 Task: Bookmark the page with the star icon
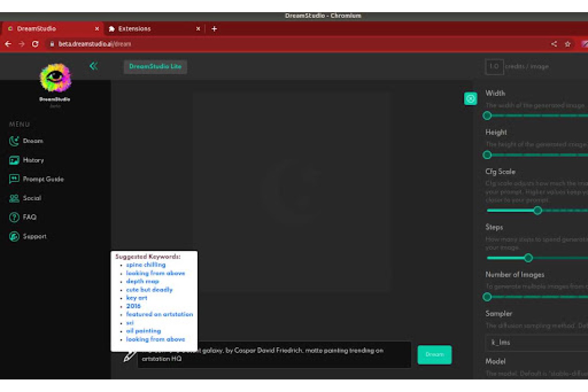coord(568,44)
